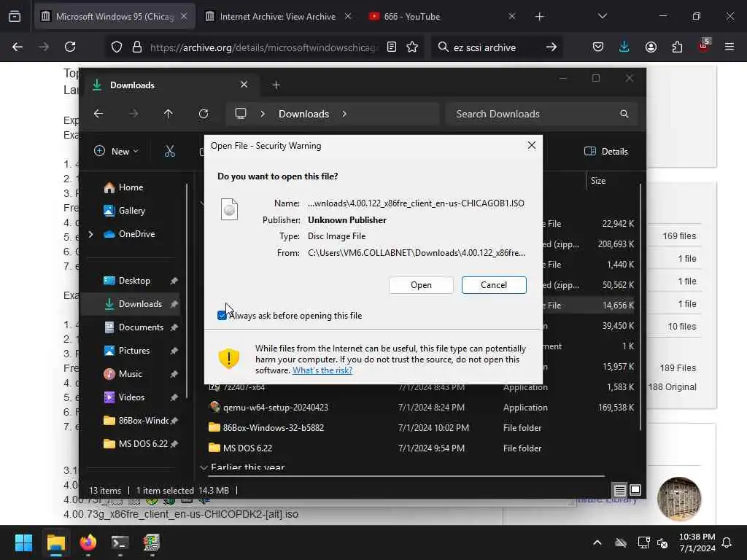Image resolution: width=747 pixels, height=560 pixels.
Task: Open the Terminal icon in taskbar
Action: (120, 542)
